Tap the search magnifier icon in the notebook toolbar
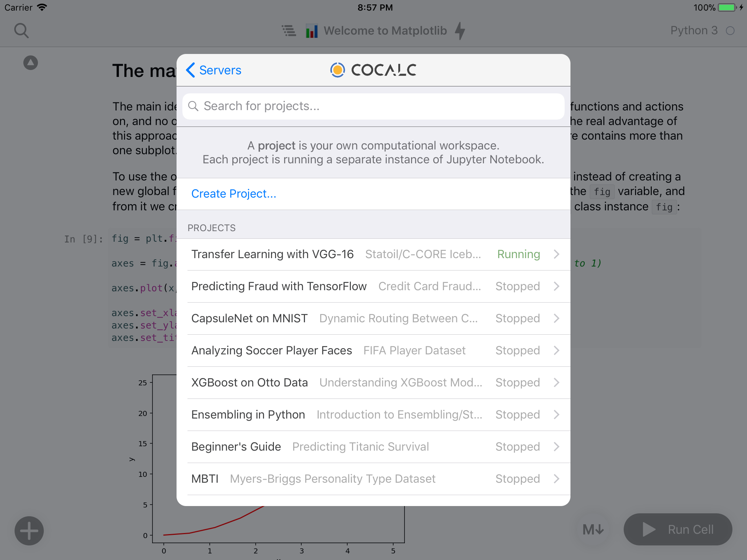Screen dimensions: 747x560 (21, 31)
